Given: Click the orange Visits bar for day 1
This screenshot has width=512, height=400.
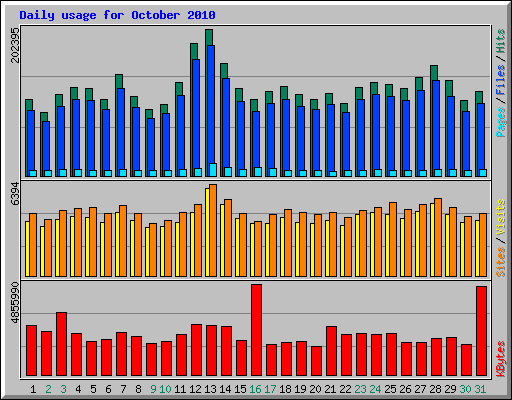Looking at the screenshot, I should [x=33, y=245].
